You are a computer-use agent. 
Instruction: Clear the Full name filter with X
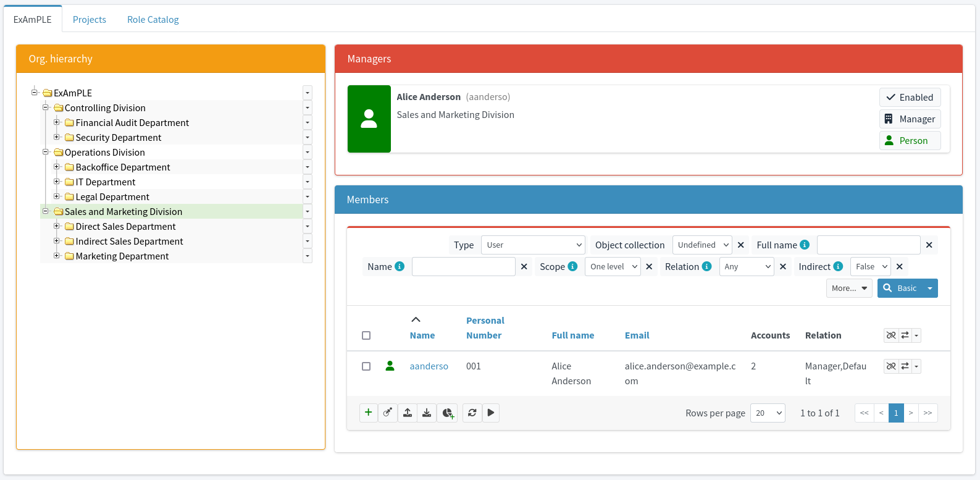(929, 245)
